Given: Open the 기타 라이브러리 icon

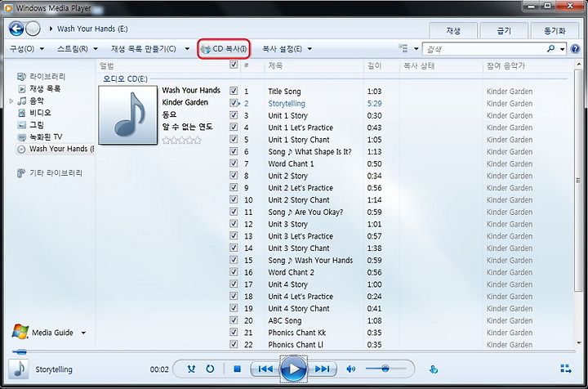Looking at the screenshot, I should (x=21, y=173).
